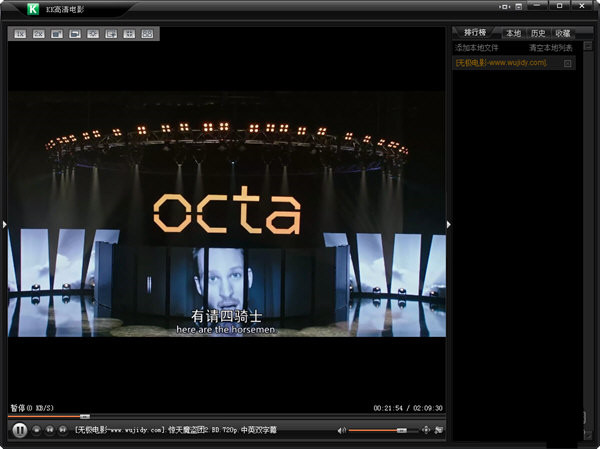Collapse the 无极电影 playlist item box
The width and height of the screenshot is (600, 449).
[568, 63]
